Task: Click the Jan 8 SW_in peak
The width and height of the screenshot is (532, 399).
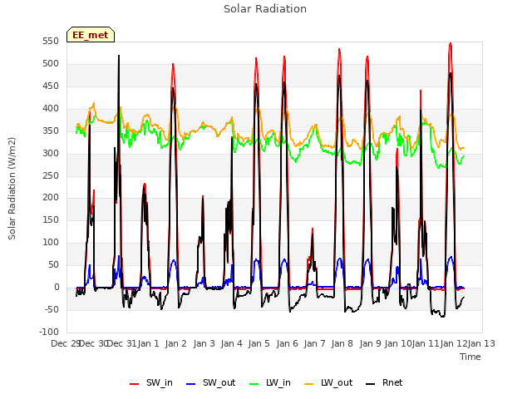Action: 339,50
